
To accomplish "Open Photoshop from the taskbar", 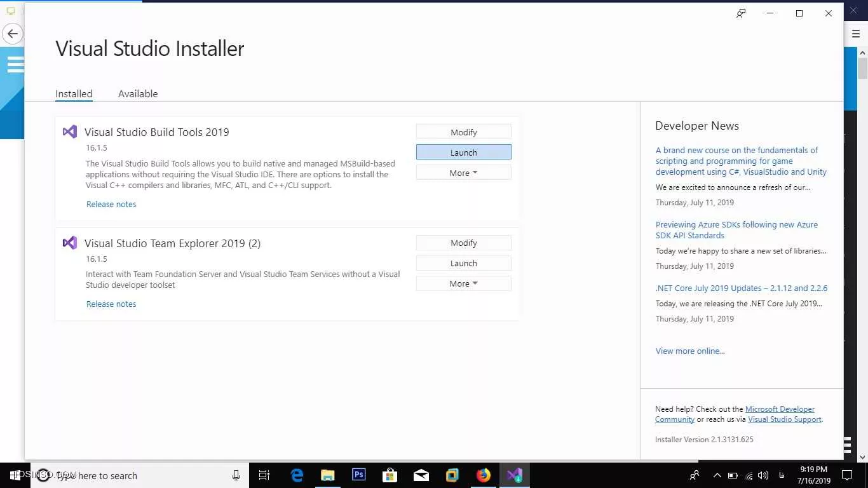I will (x=358, y=475).
